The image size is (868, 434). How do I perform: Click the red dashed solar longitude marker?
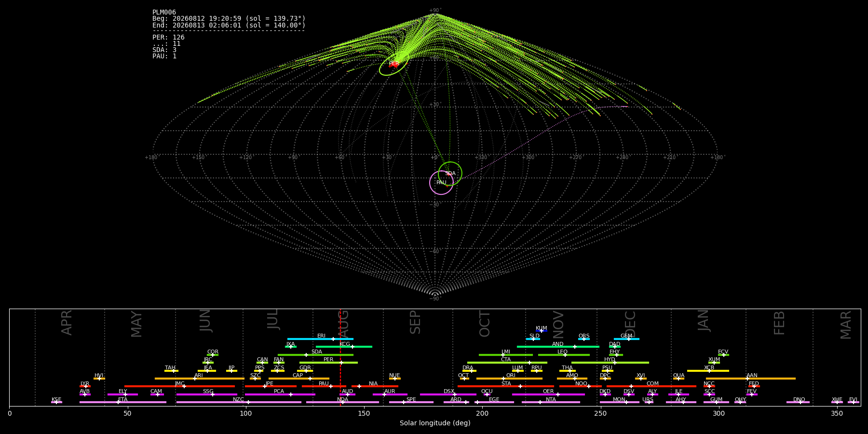click(x=340, y=357)
